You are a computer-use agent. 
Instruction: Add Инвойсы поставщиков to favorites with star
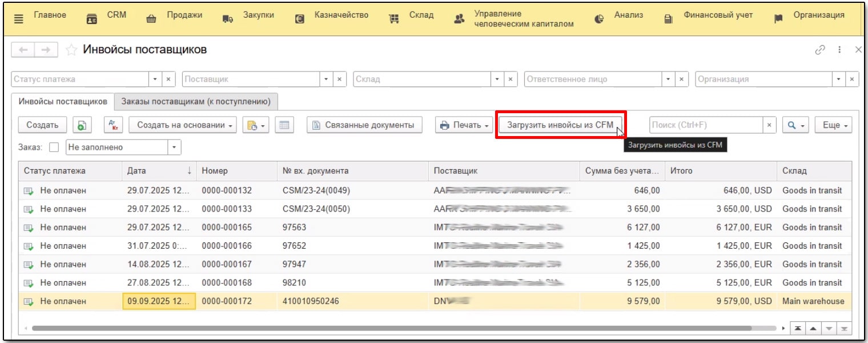click(x=71, y=50)
